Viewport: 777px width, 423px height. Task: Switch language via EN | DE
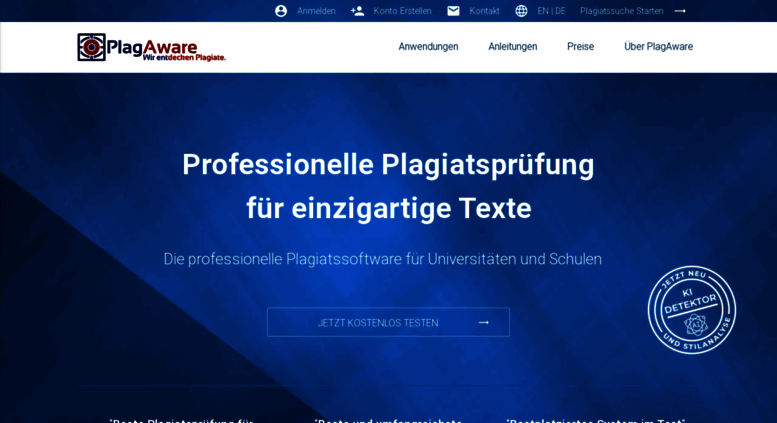tap(551, 11)
